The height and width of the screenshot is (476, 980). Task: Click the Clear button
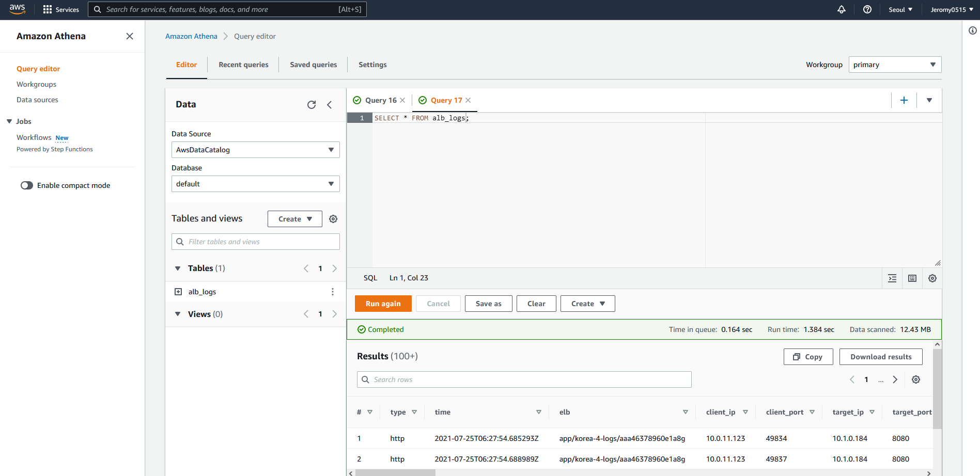coord(536,304)
